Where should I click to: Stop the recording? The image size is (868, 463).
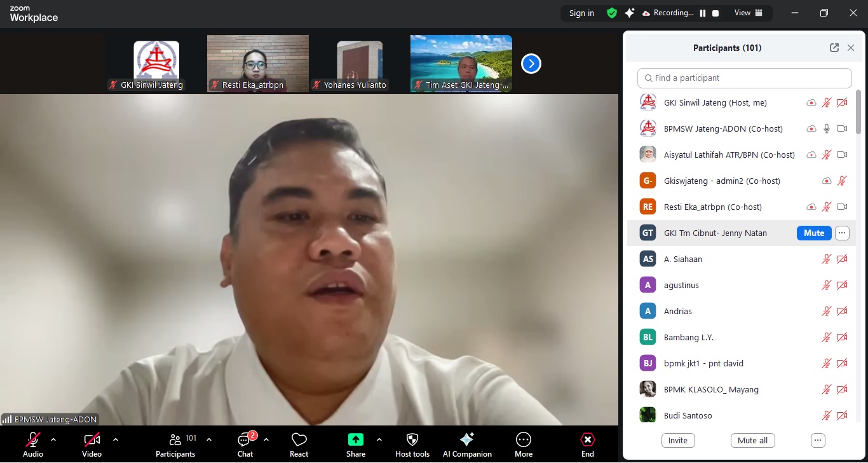click(x=715, y=13)
